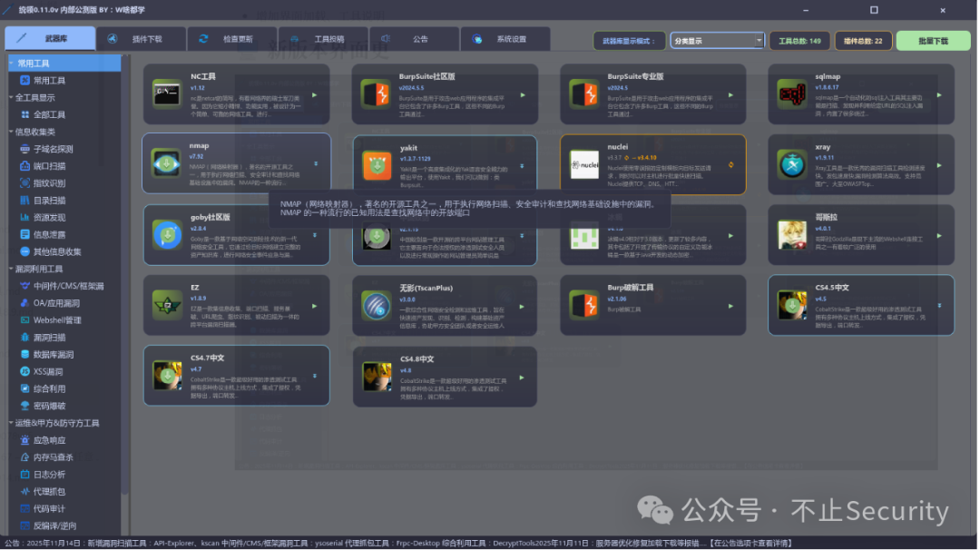Screen dimensions: 980x550
Task: Launch 哥斯拉 with its play arrow
Action: coord(939,236)
